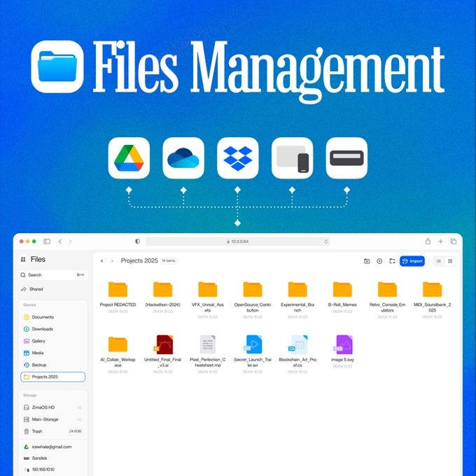Screen dimensions: 476x476
Task: Show tab overview icon in browser
Action: tap(453, 241)
